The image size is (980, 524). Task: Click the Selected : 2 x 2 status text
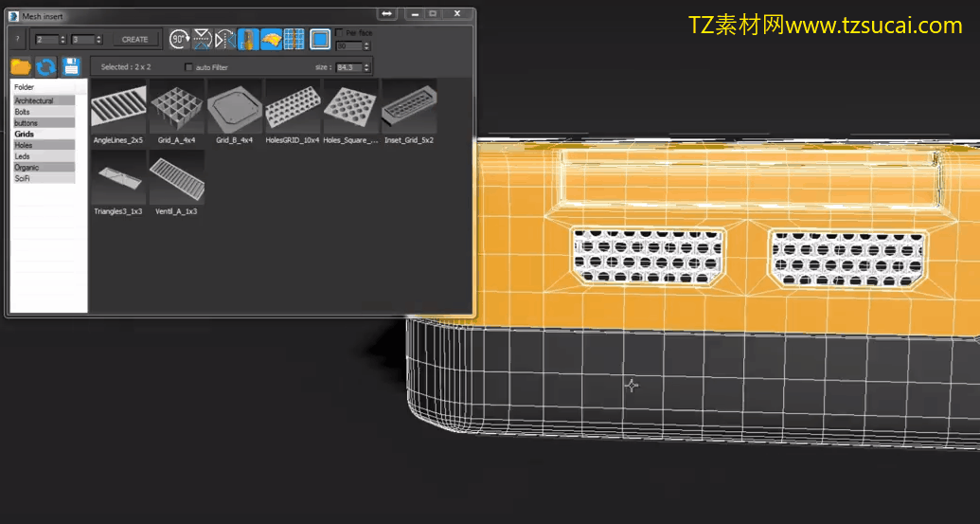[x=126, y=67]
